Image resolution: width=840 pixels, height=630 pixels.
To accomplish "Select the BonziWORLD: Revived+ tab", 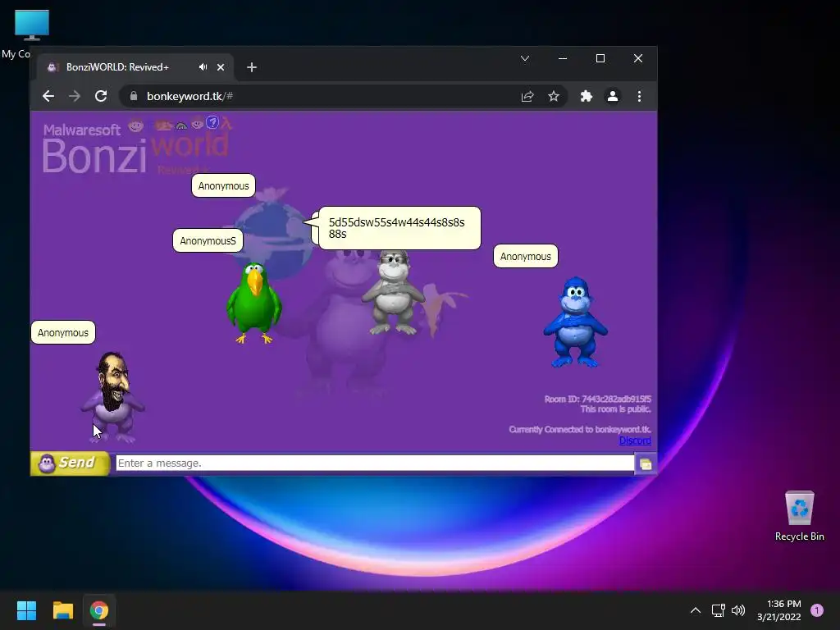I will click(135, 67).
